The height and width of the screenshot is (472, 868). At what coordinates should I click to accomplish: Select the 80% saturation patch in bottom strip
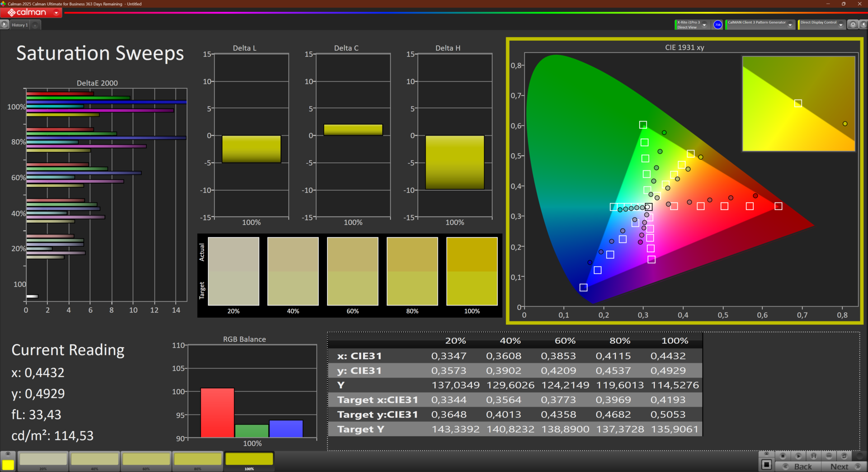click(198, 461)
